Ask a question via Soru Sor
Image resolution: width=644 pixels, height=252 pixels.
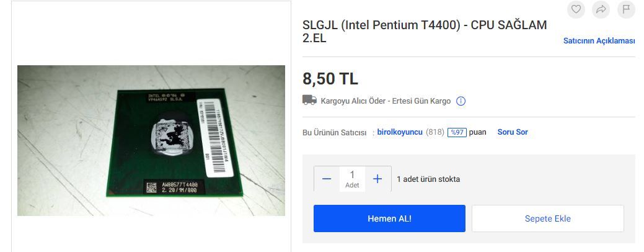point(513,132)
